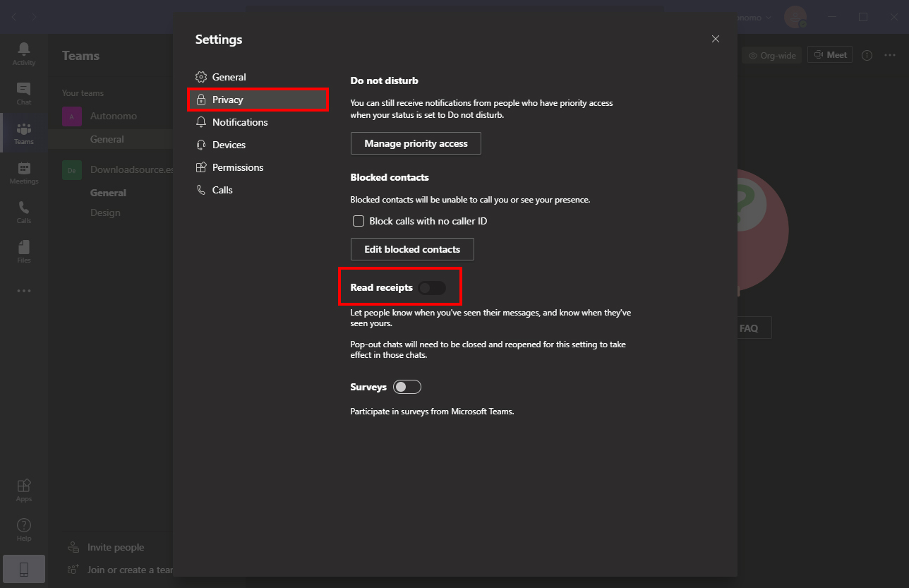
Task: Click the Autonomo team avatar
Action: click(72, 116)
